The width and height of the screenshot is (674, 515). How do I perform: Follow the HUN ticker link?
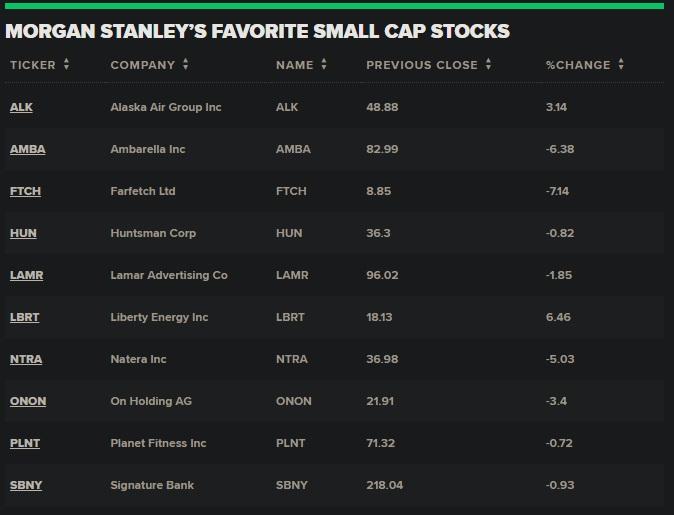23,233
